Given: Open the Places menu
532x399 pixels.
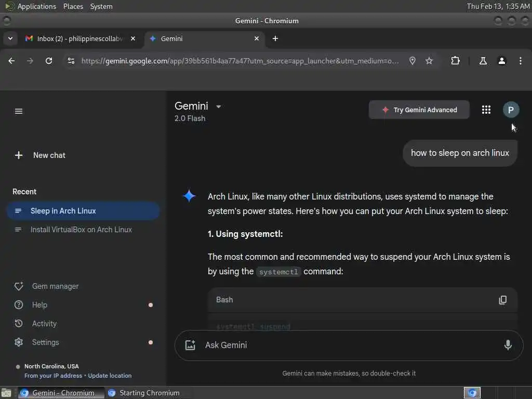Looking at the screenshot, I should (73, 6).
